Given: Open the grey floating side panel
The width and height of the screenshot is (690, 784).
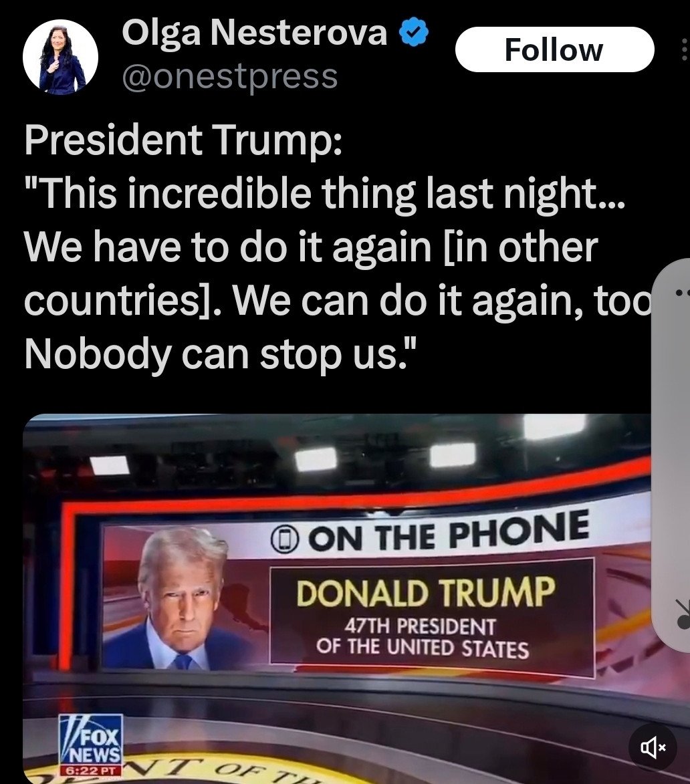Looking at the screenshot, I should 671,454.
